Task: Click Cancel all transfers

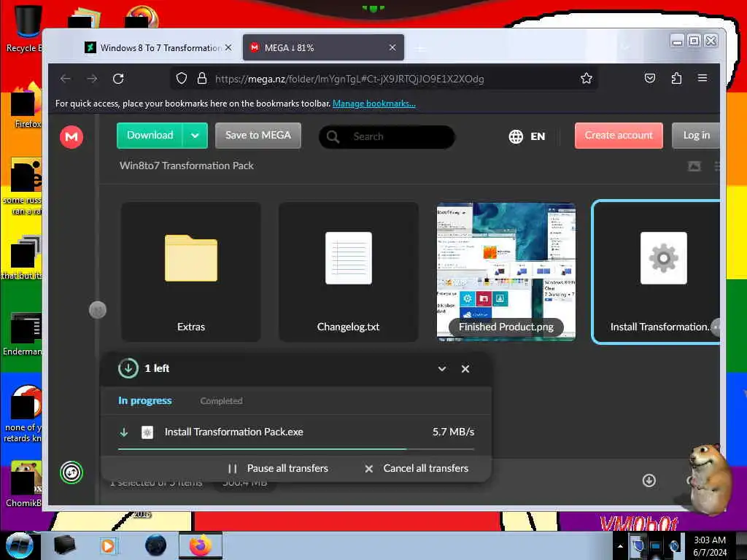Action: tap(417, 469)
